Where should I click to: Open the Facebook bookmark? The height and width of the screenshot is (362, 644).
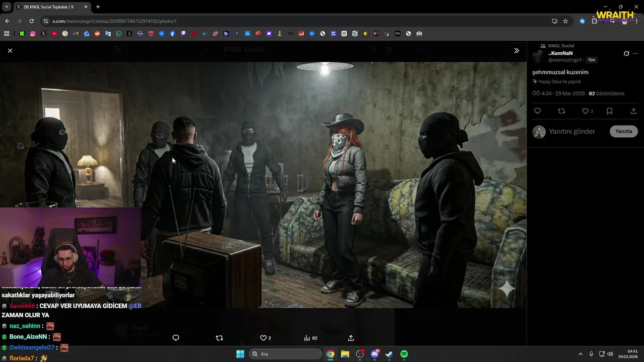point(173,34)
